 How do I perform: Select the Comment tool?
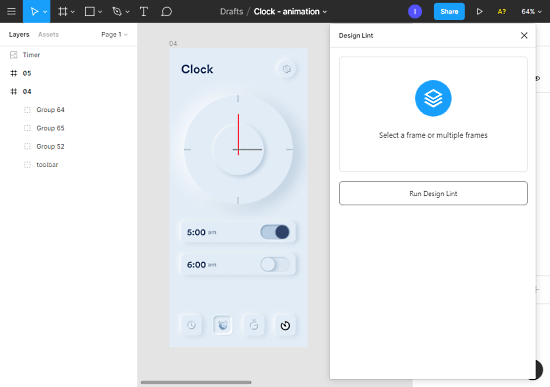166,12
